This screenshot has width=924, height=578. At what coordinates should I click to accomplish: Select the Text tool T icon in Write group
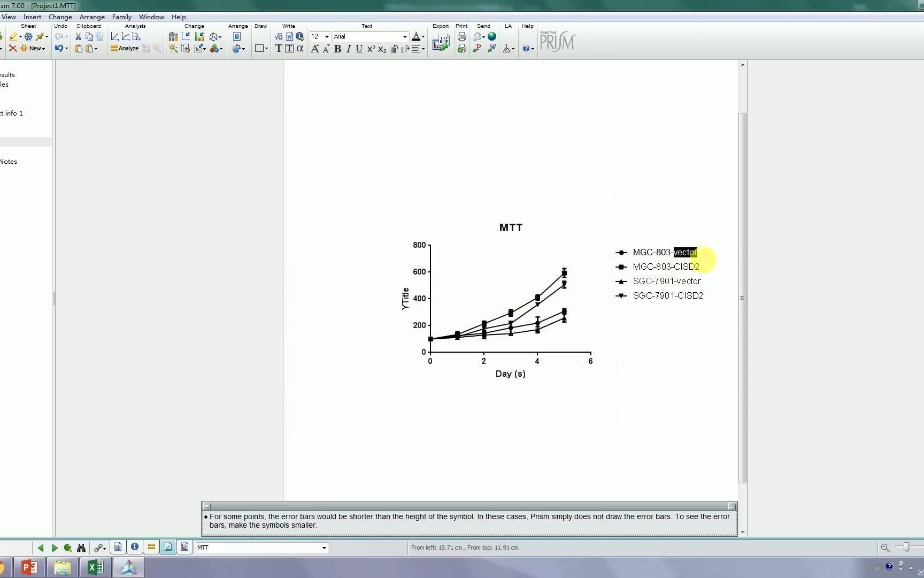(x=279, y=48)
